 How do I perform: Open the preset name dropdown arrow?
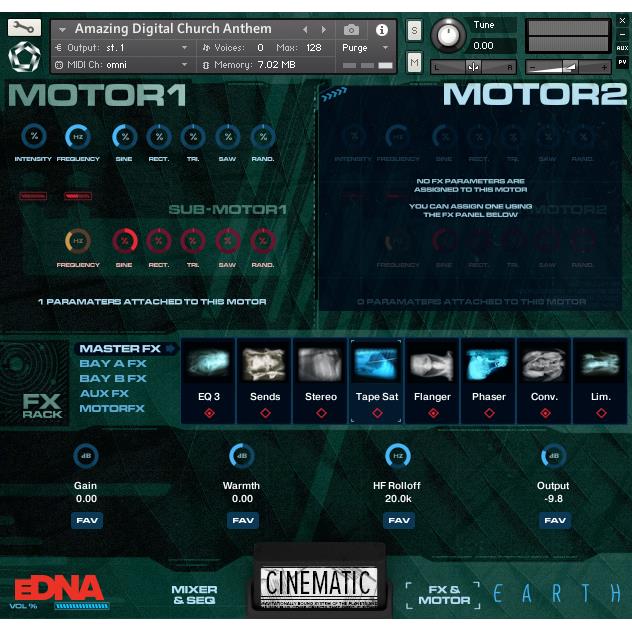[x=62, y=30]
